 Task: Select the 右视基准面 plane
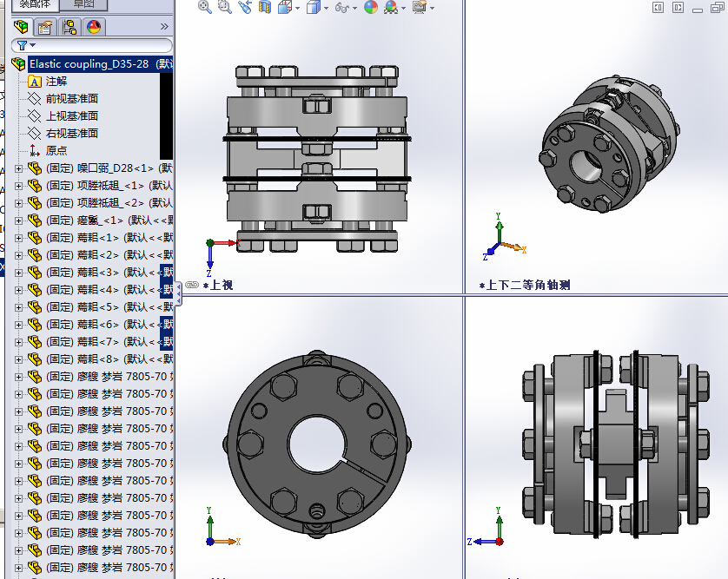tap(72, 134)
